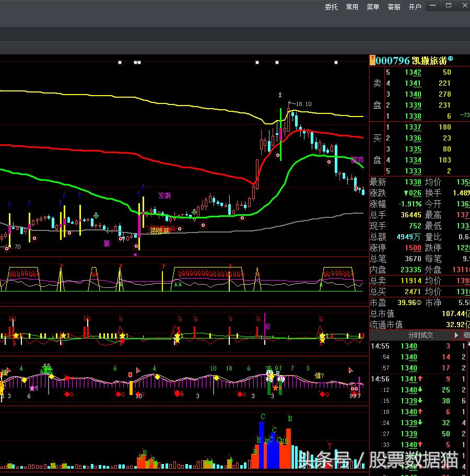Image resolution: width=470 pixels, height=476 pixels.
Task: Click the 菜单 menu item
Action: coord(373,7)
